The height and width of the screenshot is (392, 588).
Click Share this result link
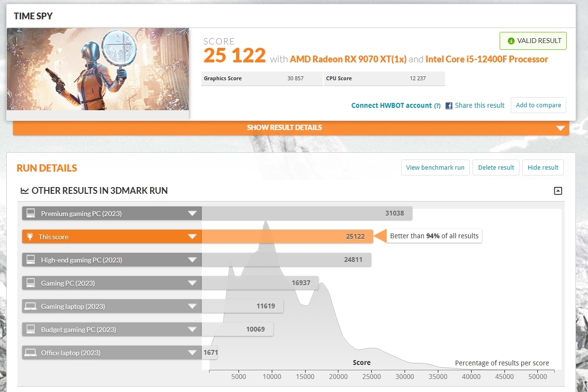479,105
